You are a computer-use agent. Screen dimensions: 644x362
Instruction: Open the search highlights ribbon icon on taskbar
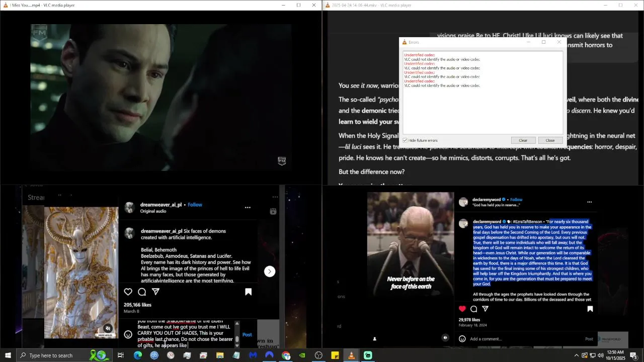pos(100,355)
